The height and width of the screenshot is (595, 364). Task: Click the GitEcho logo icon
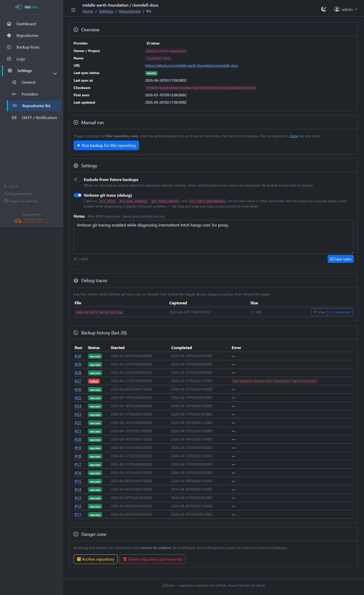point(18,7)
